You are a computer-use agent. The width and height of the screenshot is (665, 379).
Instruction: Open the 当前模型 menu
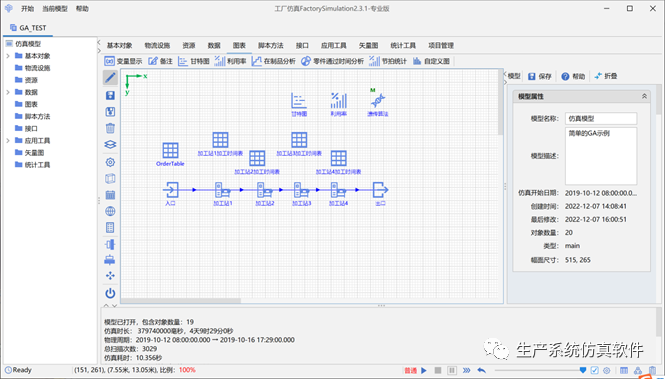55,8
